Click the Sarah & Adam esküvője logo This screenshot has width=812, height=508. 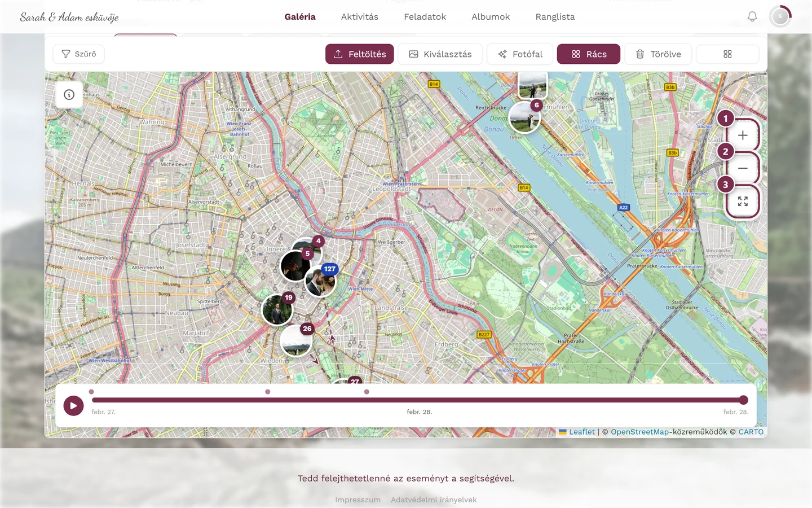point(69,17)
